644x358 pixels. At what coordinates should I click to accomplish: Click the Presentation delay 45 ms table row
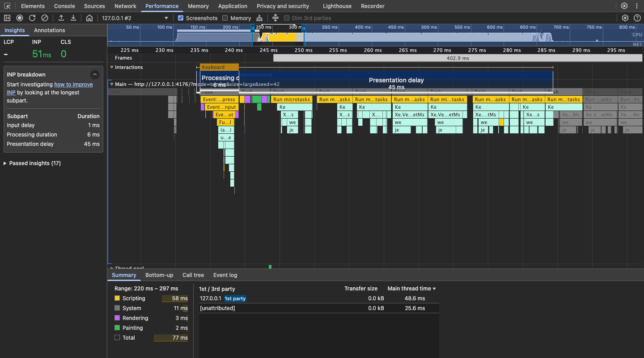point(53,144)
